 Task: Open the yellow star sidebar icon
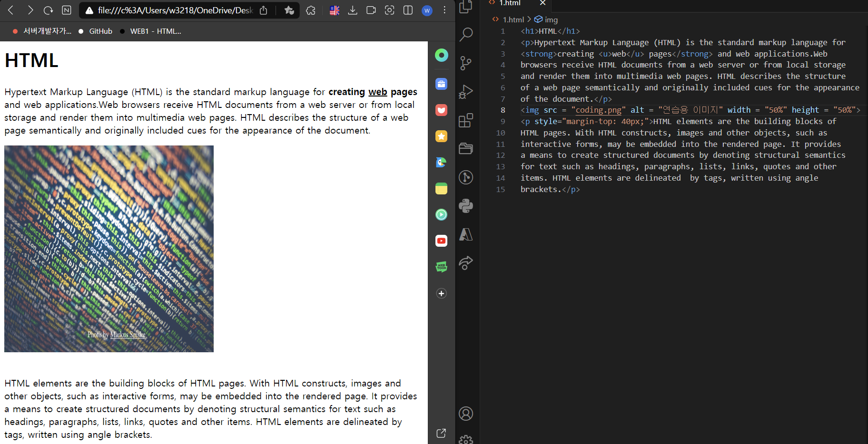(441, 136)
